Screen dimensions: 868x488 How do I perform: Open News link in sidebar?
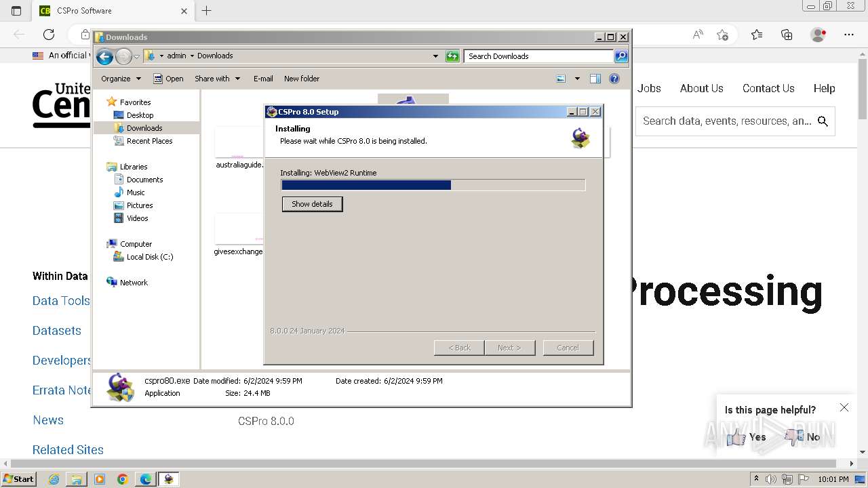coord(48,420)
